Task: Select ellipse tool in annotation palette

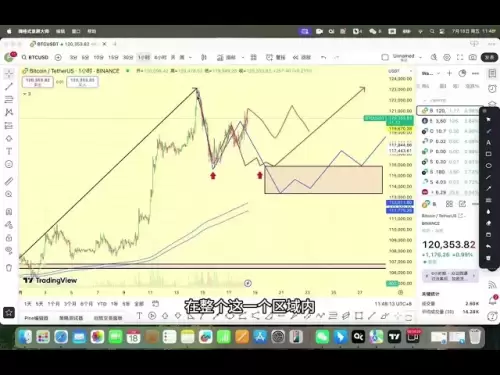Action: tap(488, 166)
